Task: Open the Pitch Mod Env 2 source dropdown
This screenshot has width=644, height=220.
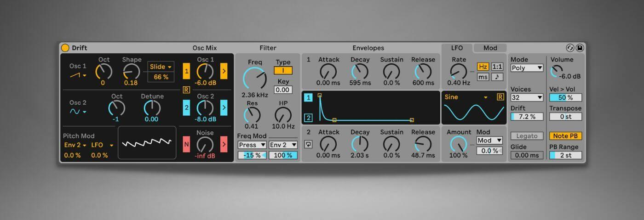Action: click(x=75, y=145)
